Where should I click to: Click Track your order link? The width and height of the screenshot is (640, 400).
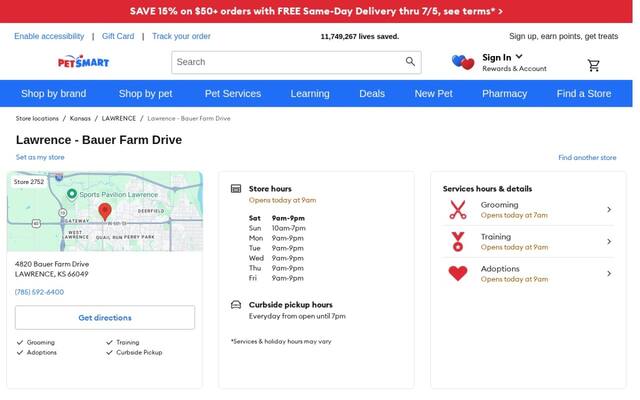coord(181,36)
